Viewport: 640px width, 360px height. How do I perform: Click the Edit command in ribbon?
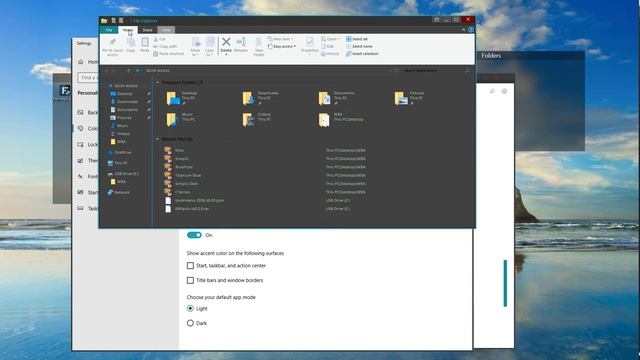[x=327, y=47]
